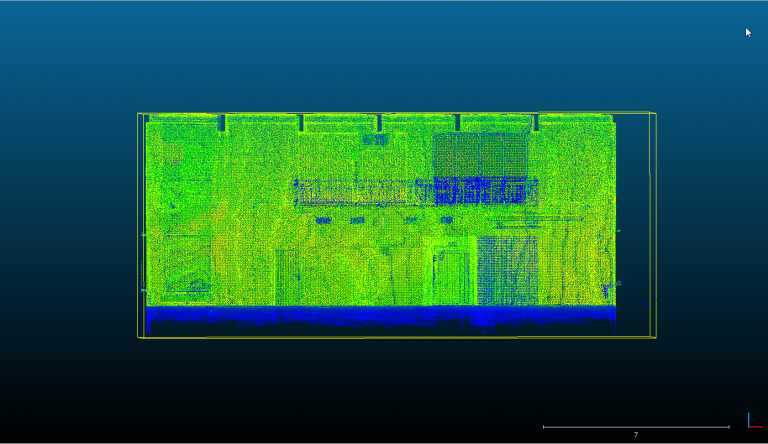Viewport: 768px width, 444px height.
Task: Click the gap between cloud and right bounding box edge
Action: pos(633,220)
